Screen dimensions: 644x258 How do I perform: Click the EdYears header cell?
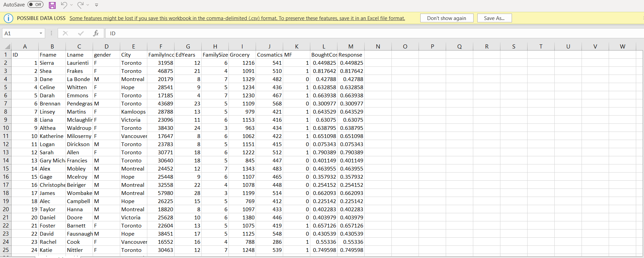pos(188,55)
